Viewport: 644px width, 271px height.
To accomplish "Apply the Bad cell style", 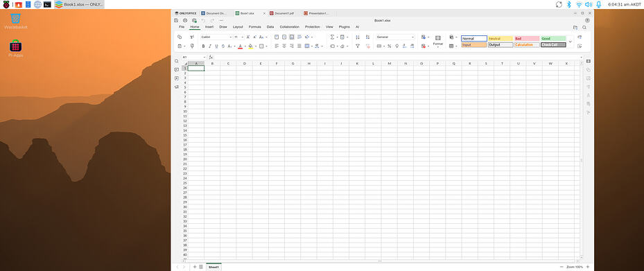I will coord(527,39).
